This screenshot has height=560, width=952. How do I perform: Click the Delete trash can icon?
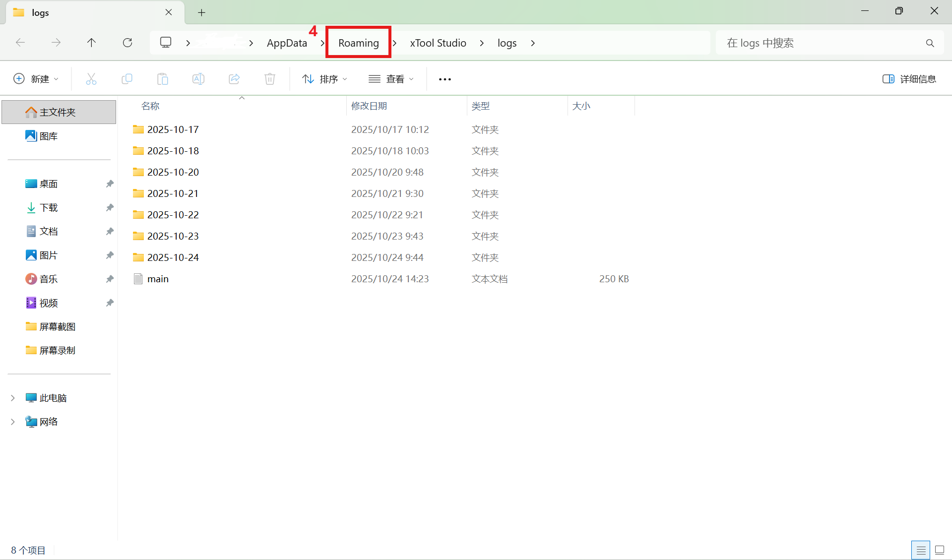point(270,79)
